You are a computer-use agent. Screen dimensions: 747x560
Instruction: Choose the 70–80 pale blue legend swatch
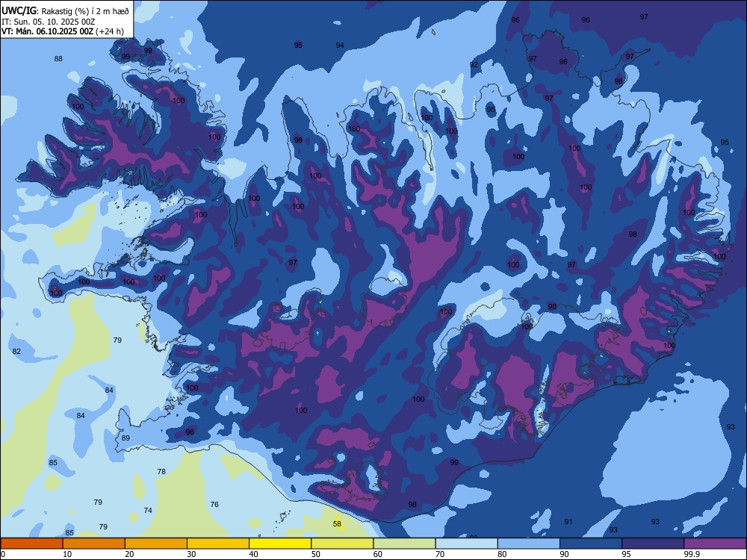[466, 544]
